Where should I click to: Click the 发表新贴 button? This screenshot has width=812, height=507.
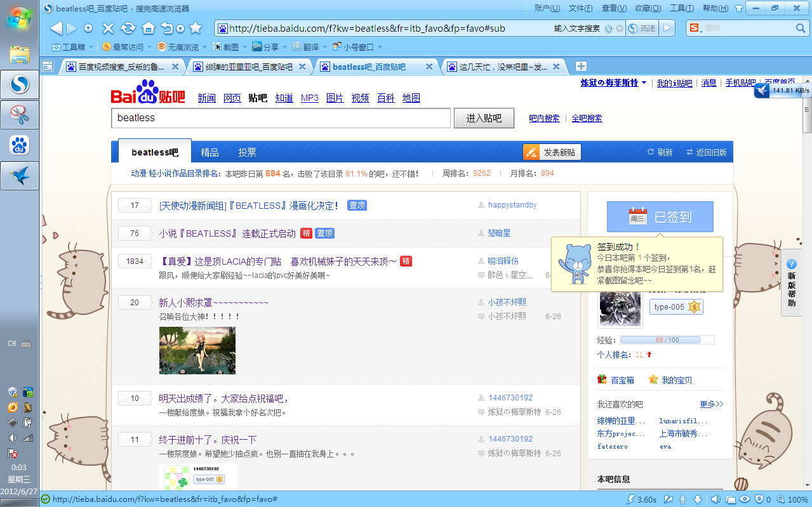[552, 152]
